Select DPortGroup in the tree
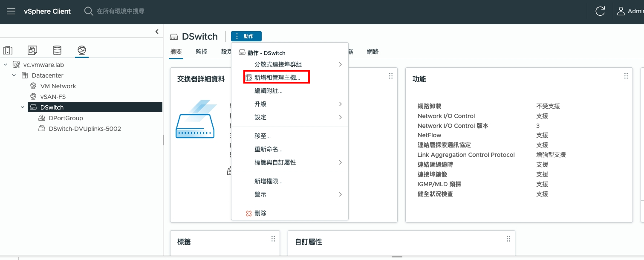 pyautogui.click(x=66, y=118)
